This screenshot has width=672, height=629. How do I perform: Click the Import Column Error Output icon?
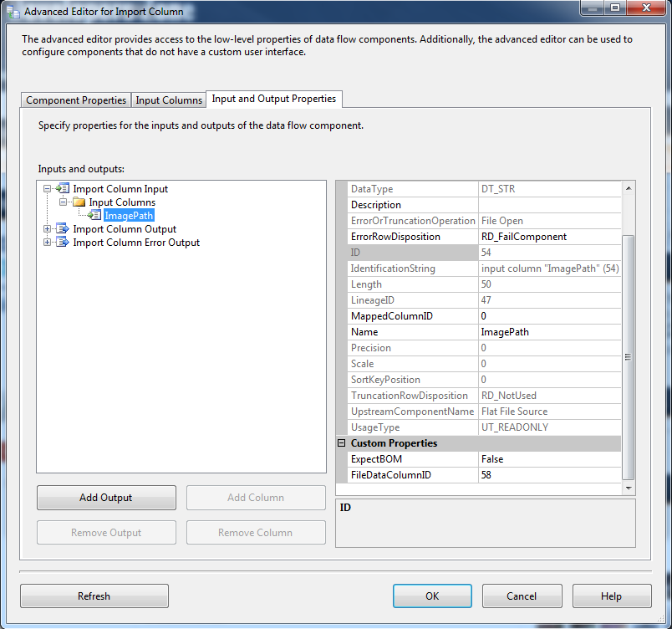pos(62,243)
